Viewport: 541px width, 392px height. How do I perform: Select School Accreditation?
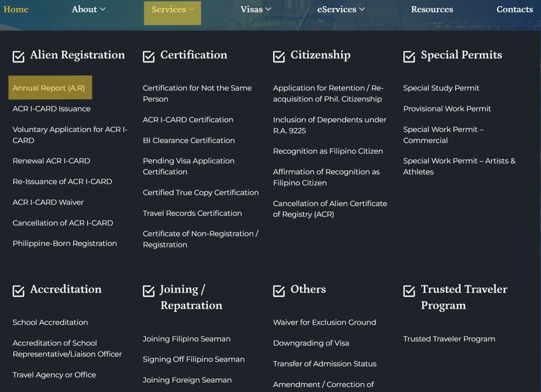50,322
